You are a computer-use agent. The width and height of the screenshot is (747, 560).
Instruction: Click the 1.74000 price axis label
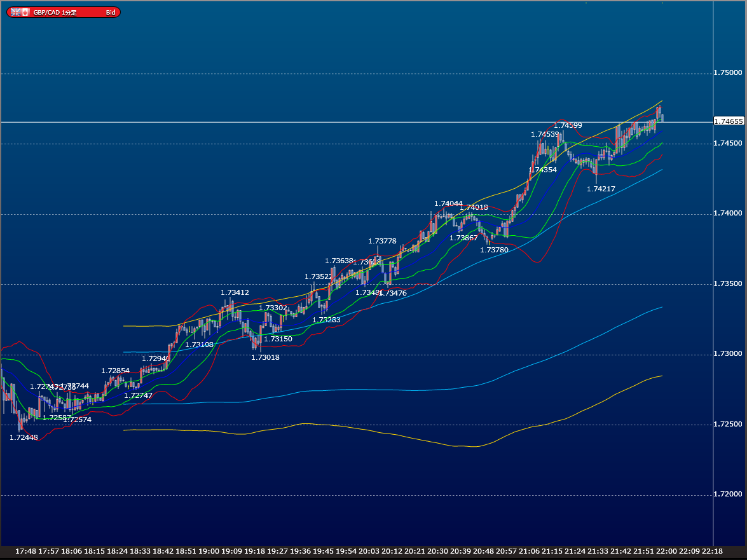pos(727,214)
